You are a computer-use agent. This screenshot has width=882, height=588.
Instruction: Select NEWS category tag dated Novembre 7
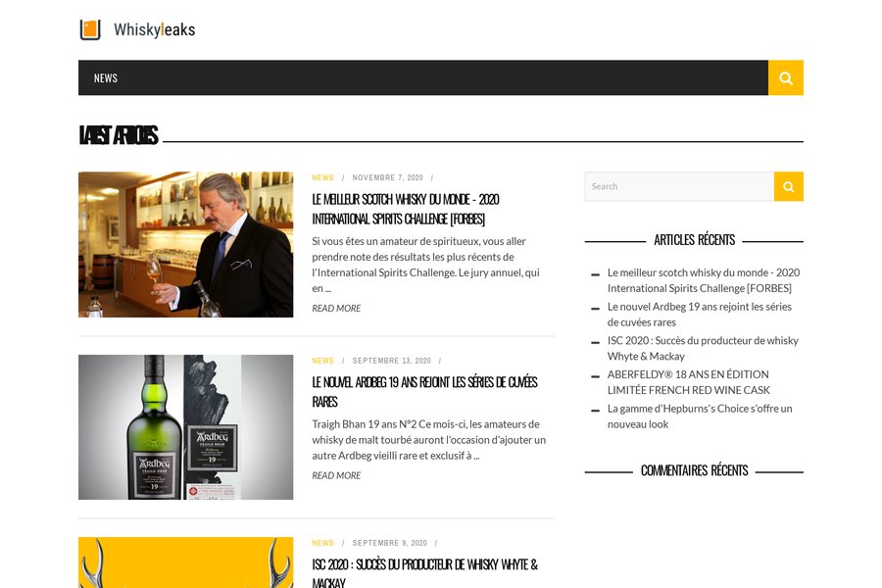click(322, 177)
